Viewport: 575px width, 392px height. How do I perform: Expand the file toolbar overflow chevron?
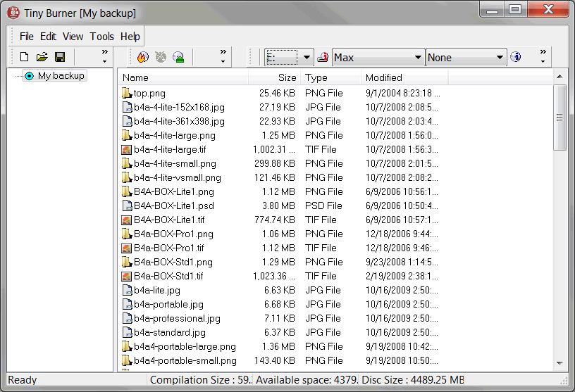[105, 56]
